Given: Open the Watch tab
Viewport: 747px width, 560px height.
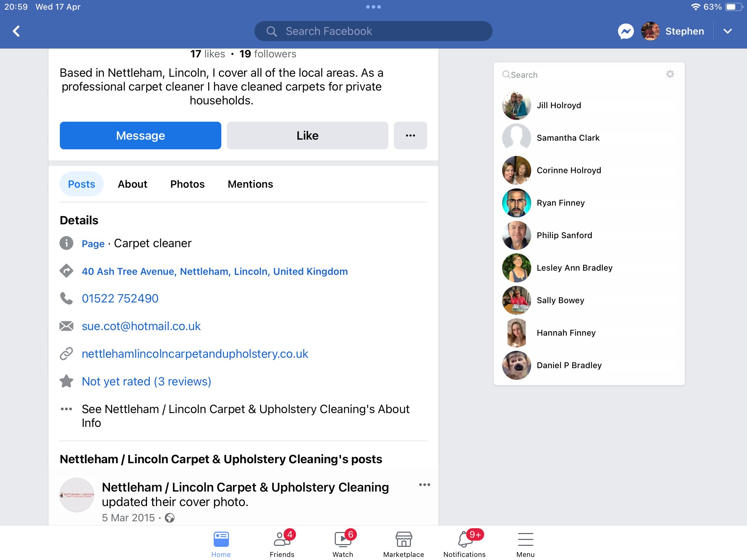Looking at the screenshot, I should pos(343,544).
